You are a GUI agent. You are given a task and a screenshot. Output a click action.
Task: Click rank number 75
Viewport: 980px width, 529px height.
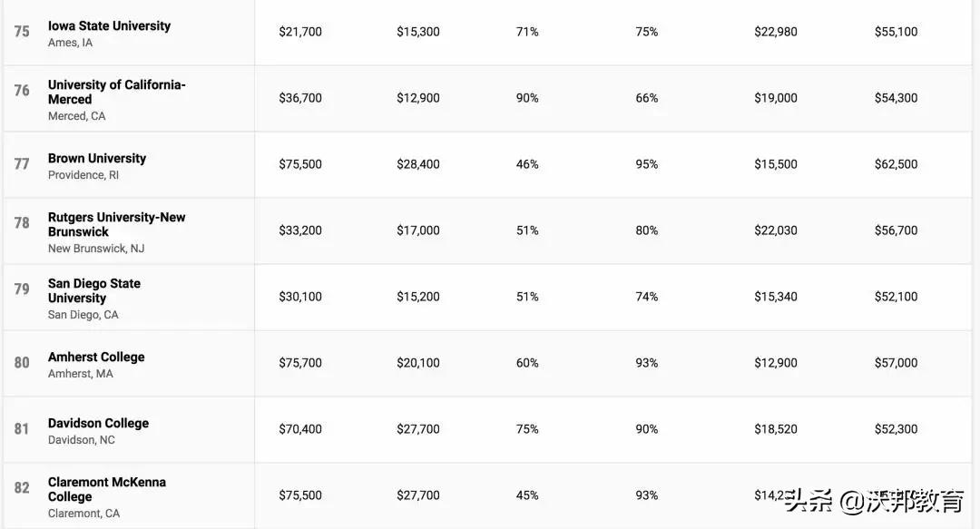22,32
